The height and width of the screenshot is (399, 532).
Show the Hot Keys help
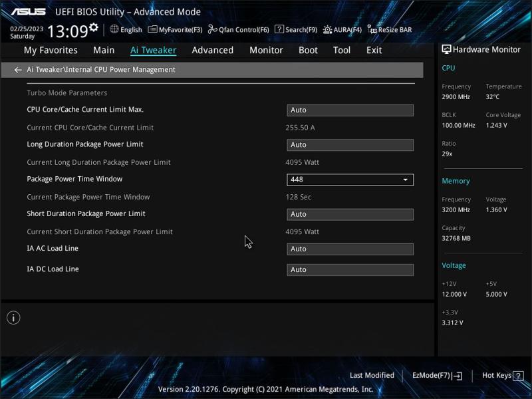(500, 376)
